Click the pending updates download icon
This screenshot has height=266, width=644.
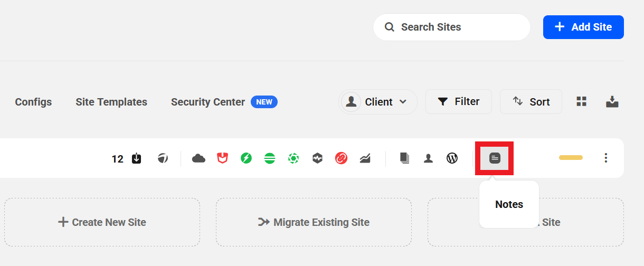[x=136, y=158]
